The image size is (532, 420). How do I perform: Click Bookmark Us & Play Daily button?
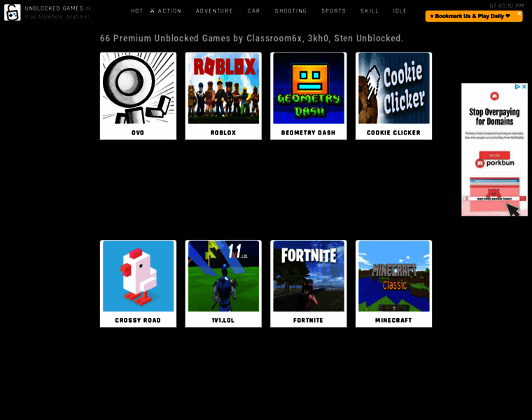click(x=473, y=16)
